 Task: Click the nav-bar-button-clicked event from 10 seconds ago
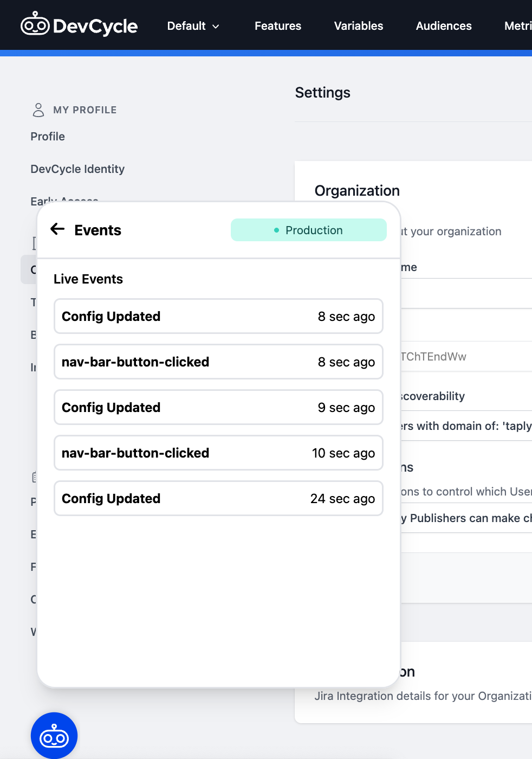(x=218, y=453)
